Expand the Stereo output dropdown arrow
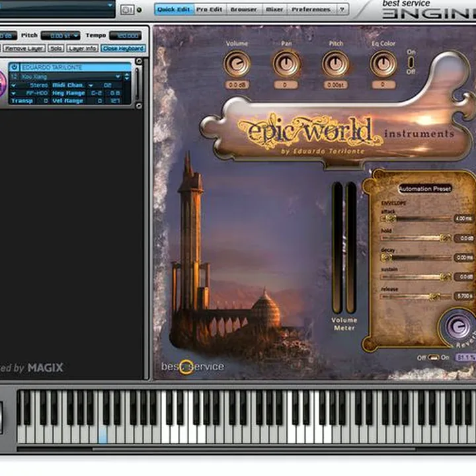The width and height of the screenshot is (476, 476). point(13,85)
